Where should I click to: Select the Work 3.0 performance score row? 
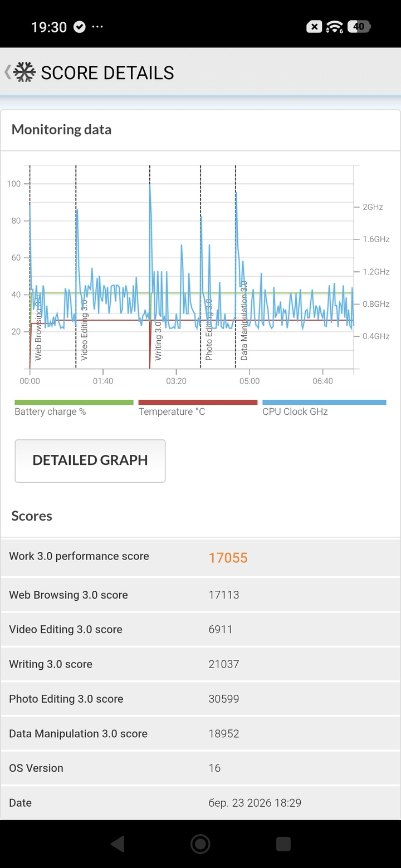[x=200, y=557]
